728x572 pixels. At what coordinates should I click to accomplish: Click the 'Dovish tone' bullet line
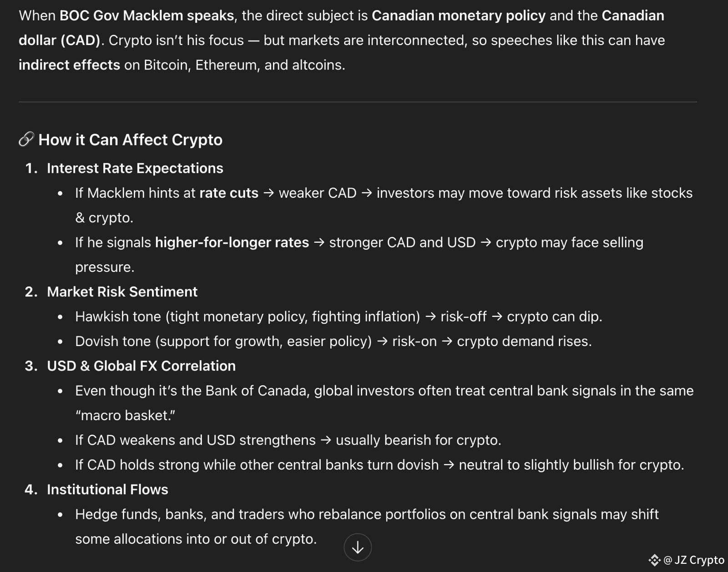point(334,341)
